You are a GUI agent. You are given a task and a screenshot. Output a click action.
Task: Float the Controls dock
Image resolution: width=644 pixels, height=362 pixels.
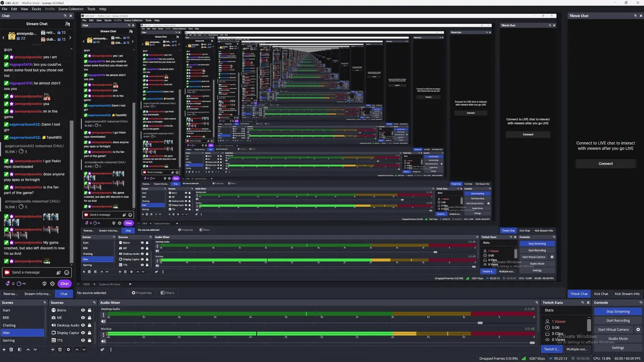tap(641, 303)
